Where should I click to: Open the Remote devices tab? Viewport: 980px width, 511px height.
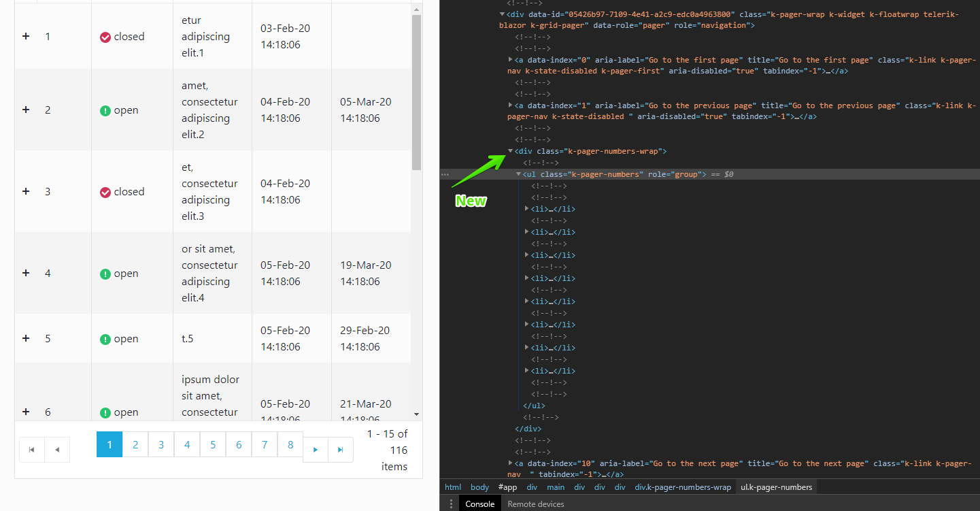pyautogui.click(x=536, y=504)
